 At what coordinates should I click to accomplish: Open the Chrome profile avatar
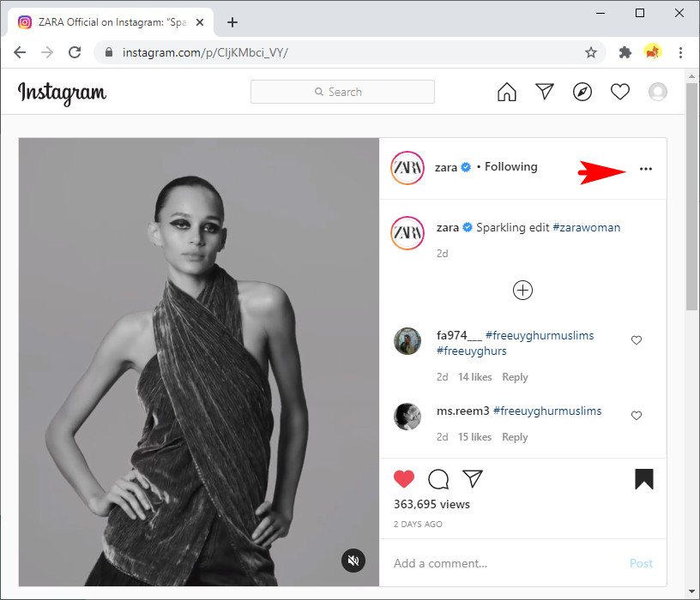tap(652, 52)
